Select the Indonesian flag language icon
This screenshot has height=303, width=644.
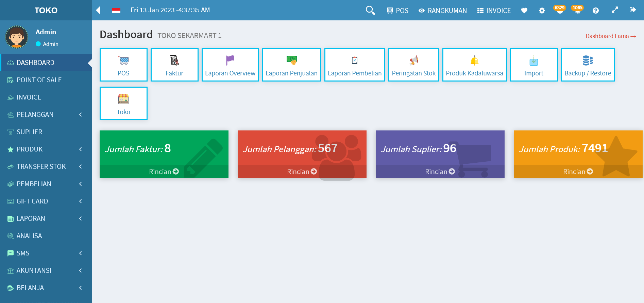tap(116, 11)
